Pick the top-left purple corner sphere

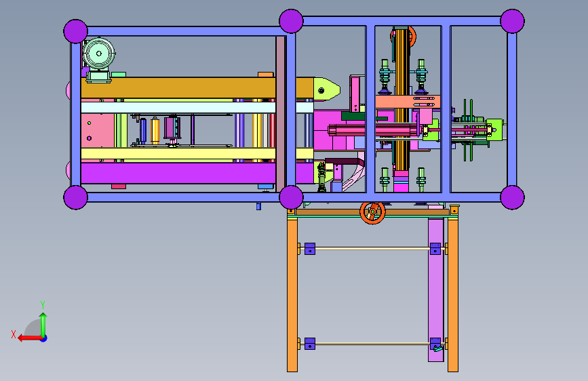tap(75, 31)
